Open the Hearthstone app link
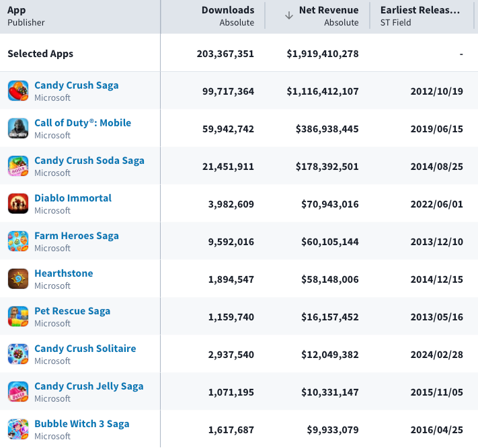This screenshot has height=448, width=478. (64, 273)
